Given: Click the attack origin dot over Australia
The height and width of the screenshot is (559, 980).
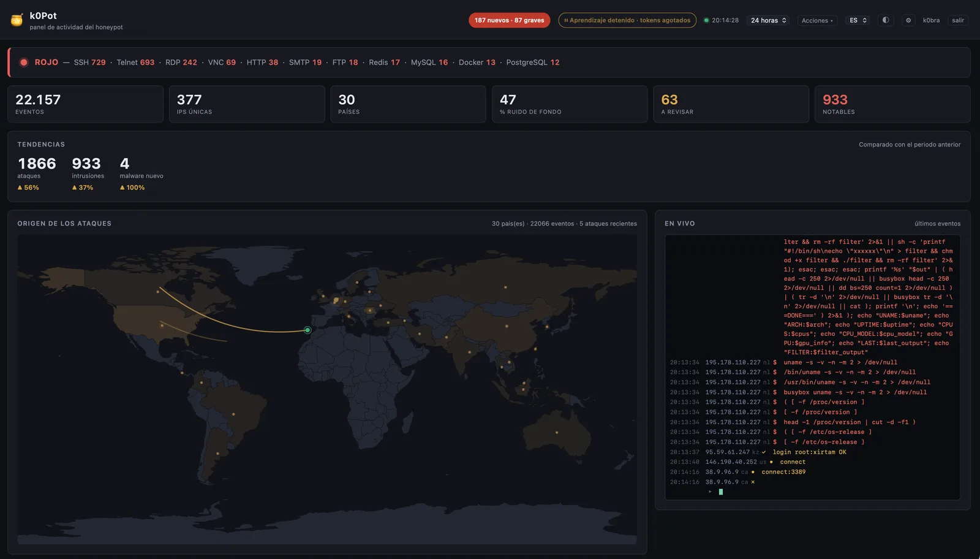Looking at the screenshot, I should point(557,432).
